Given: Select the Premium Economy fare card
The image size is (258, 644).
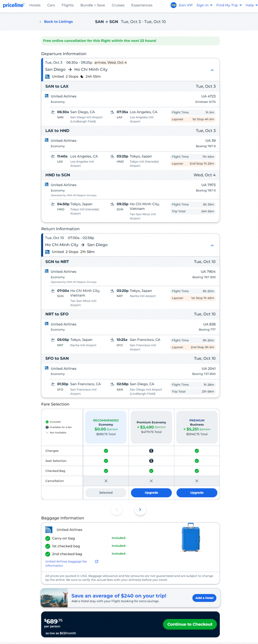Looking at the screenshot, I should click(x=151, y=428).
